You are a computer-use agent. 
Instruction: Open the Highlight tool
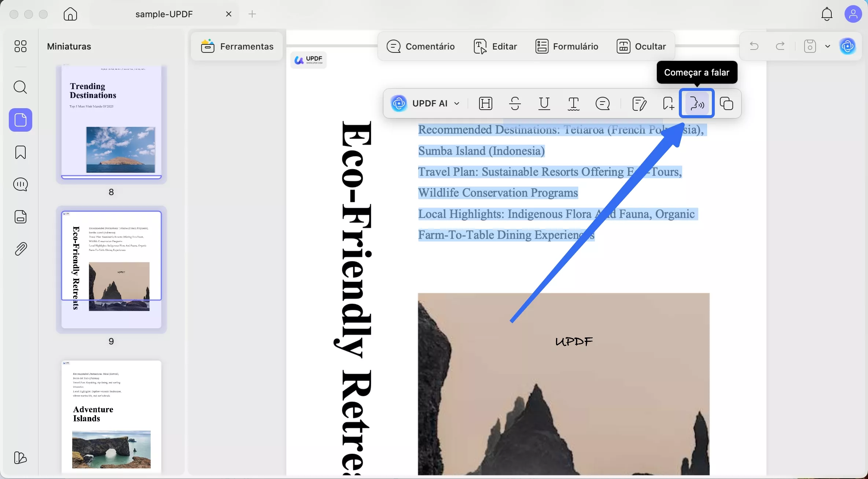click(485, 103)
